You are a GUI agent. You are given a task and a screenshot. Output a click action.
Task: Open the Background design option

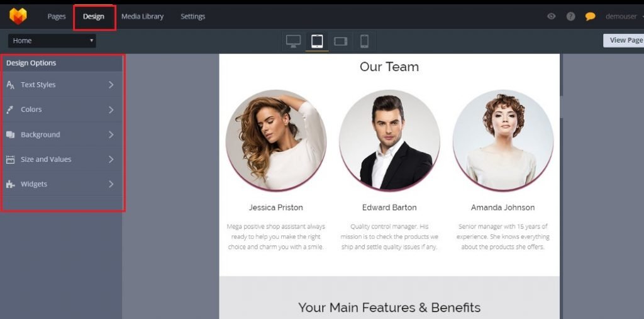62,134
